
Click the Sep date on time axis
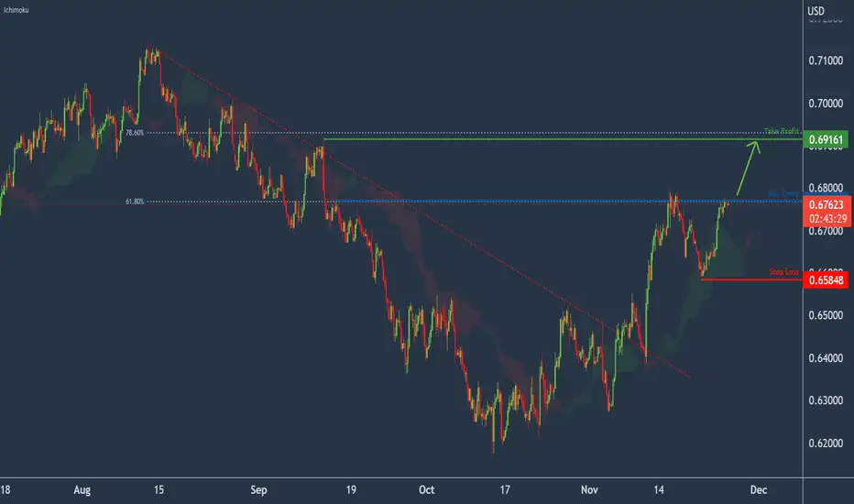tap(258, 490)
